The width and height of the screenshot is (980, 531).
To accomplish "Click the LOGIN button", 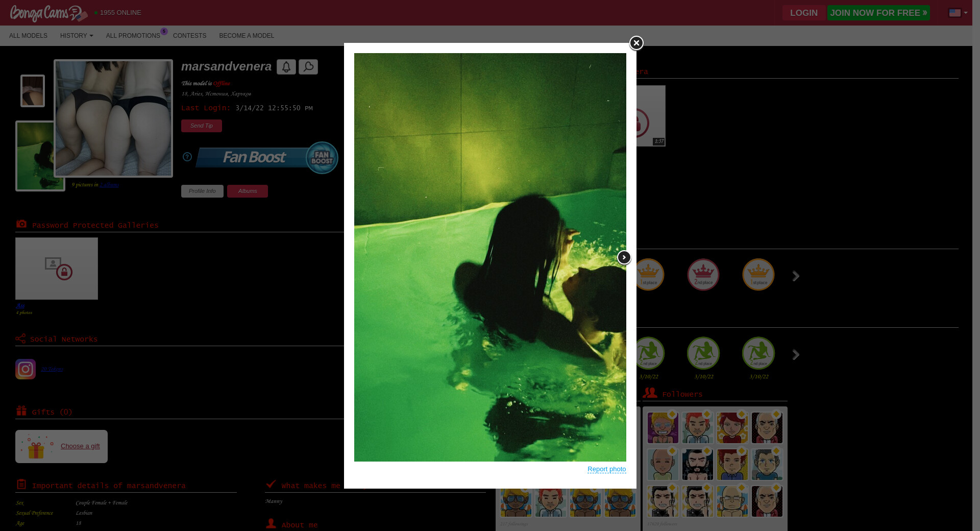I will click(804, 13).
